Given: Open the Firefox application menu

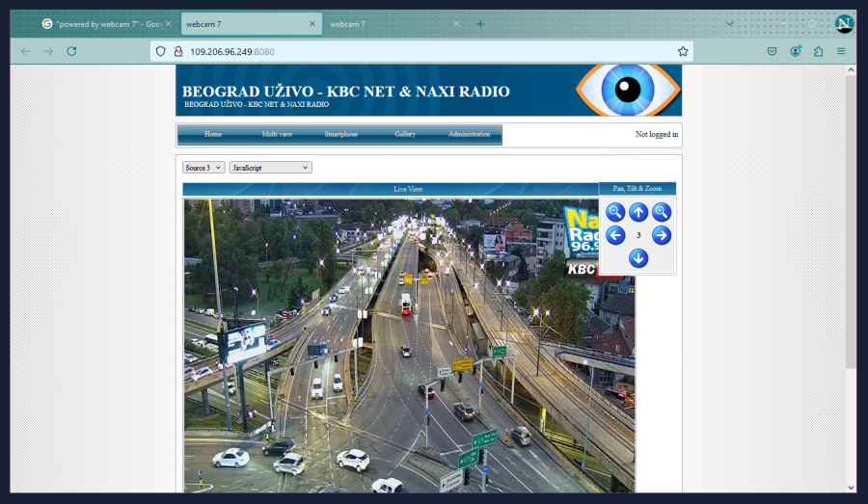Looking at the screenshot, I should coord(841,51).
